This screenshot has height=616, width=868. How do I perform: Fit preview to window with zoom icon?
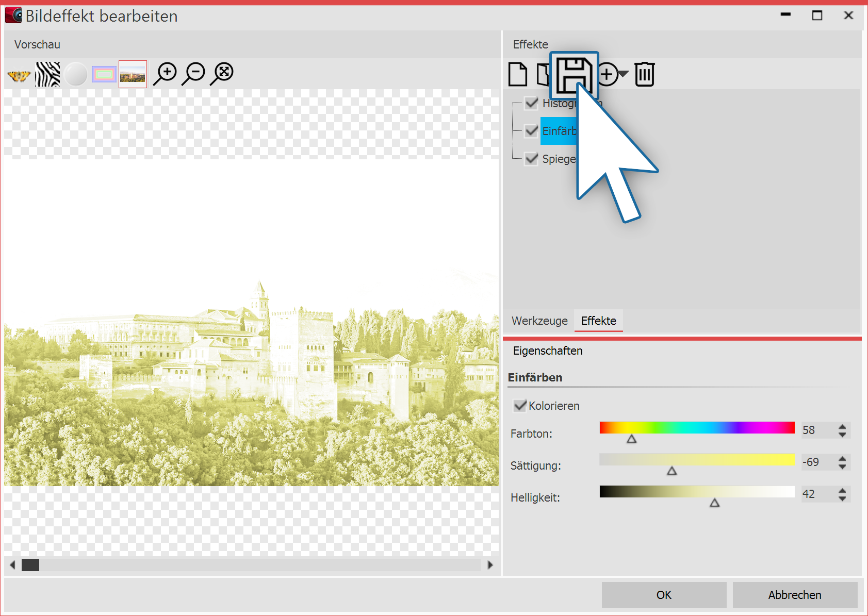click(223, 73)
